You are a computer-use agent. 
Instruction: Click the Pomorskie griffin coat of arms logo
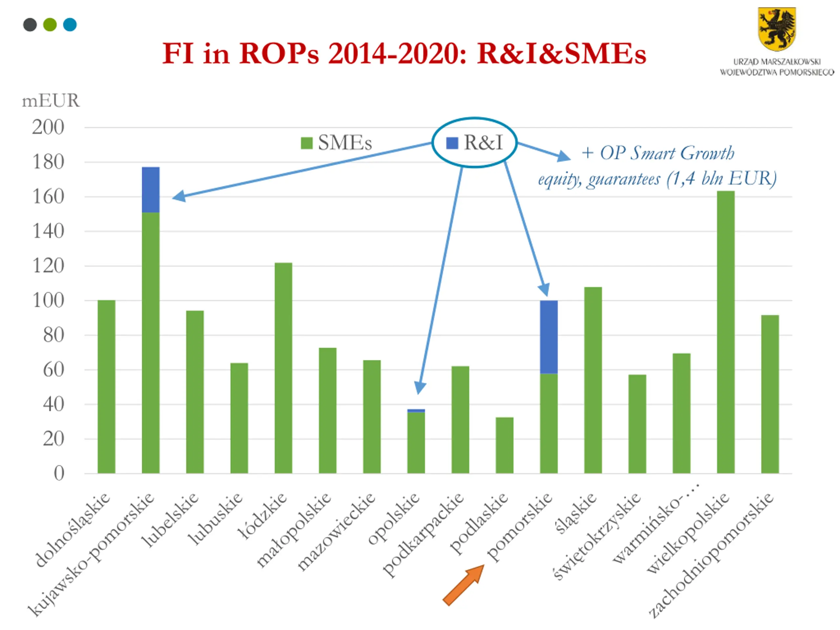[x=777, y=29]
